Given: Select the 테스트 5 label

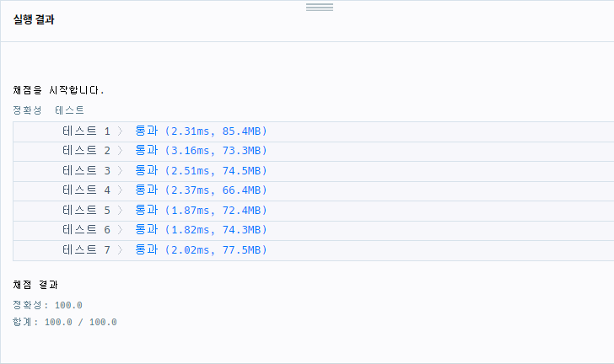Looking at the screenshot, I should tap(86, 210).
